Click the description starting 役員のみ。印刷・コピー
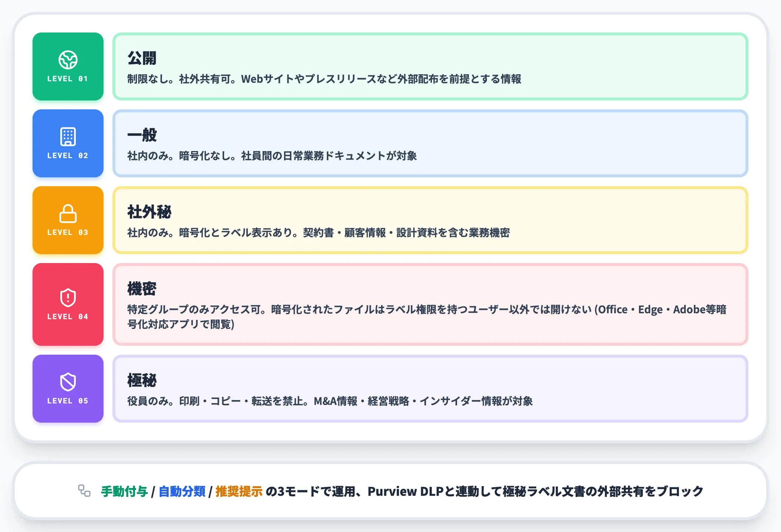Screen dimensions: 781x532 coord(330,401)
